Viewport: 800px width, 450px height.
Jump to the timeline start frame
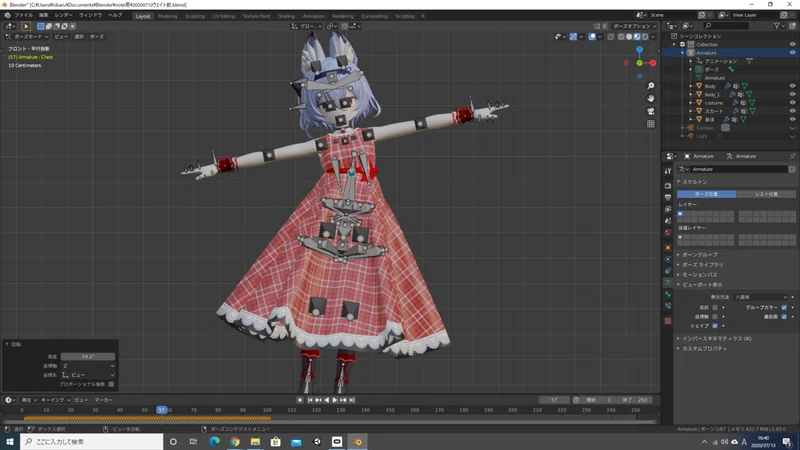click(310, 400)
